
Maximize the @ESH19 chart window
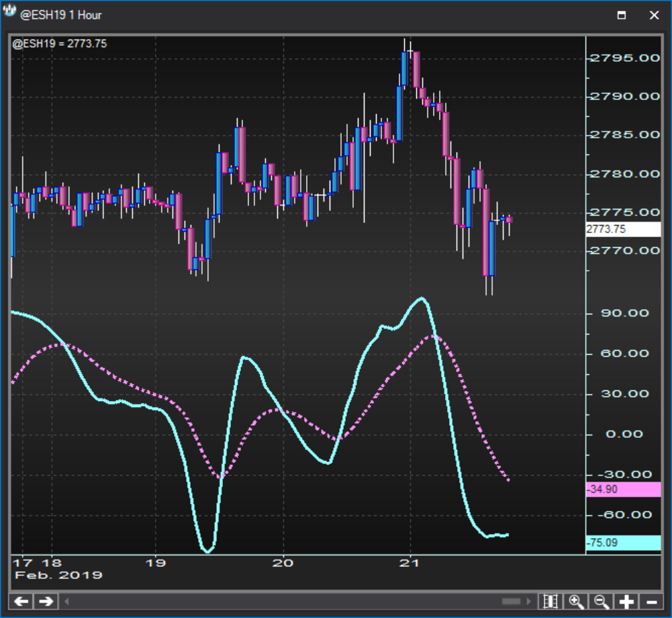[622, 15]
